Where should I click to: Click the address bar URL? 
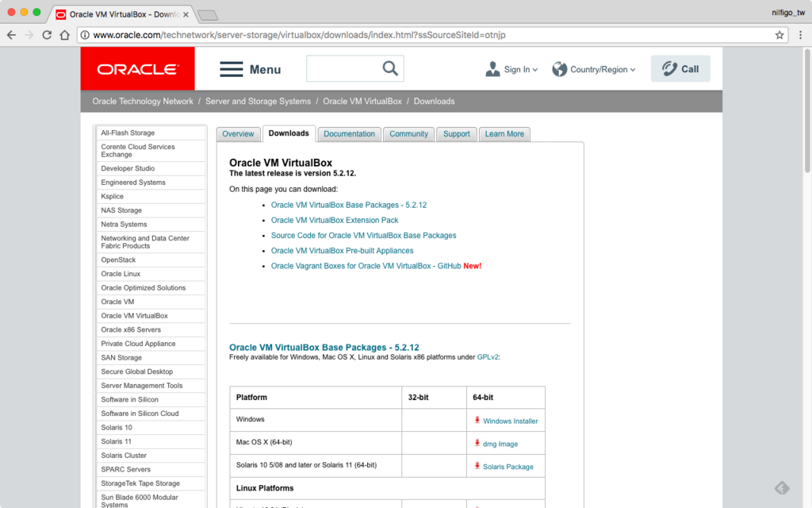click(299, 35)
